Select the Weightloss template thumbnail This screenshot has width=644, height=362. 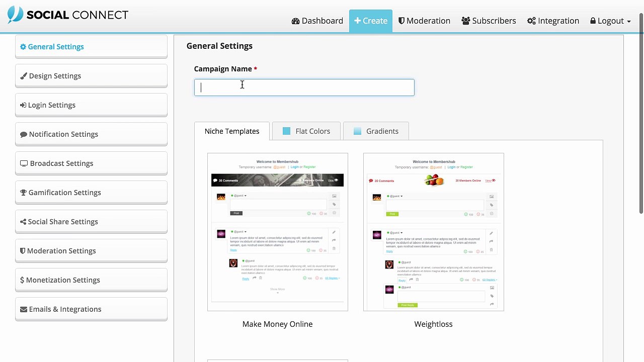[x=434, y=232]
